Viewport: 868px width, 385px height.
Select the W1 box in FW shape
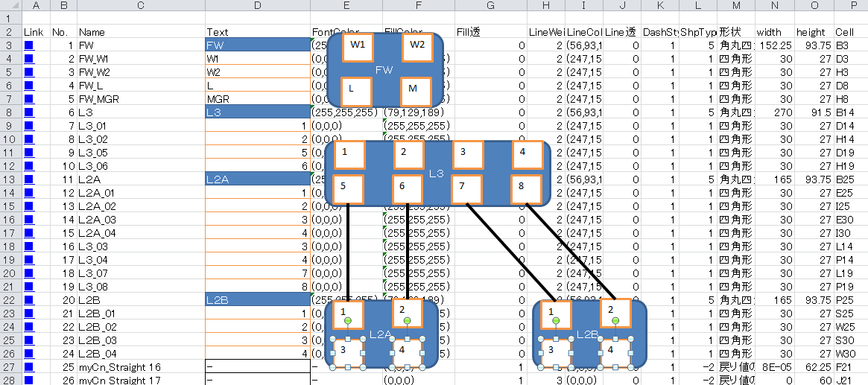(x=358, y=47)
